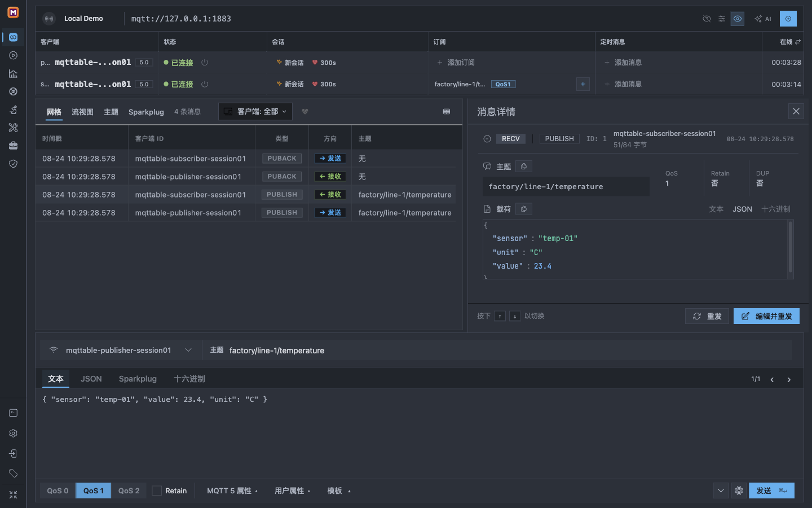Click the swap icon next to 在线 column
Image resolution: width=812 pixels, height=508 pixels.
click(x=798, y=42)
